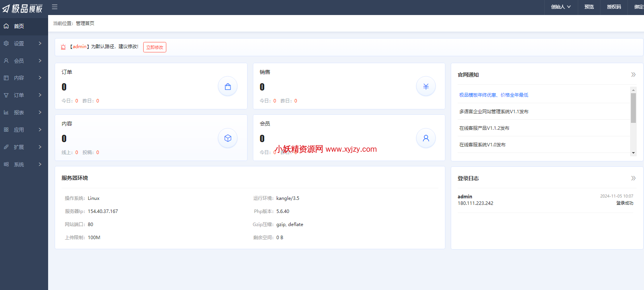This screenshot has height=290, width=644.
Task: Click the plug icon beside 扩展
Action: tap(6, 147)
